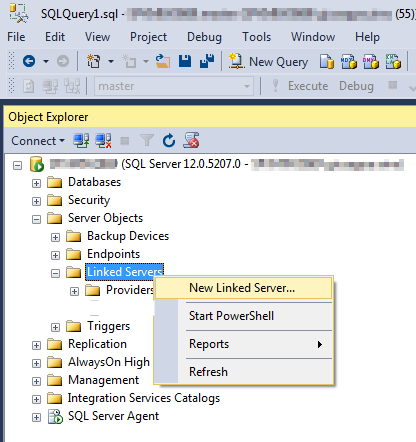Viewport: 416px width, 442px height.
Task: Click the SQL Server Agent icon
Action: pos(55,416)
